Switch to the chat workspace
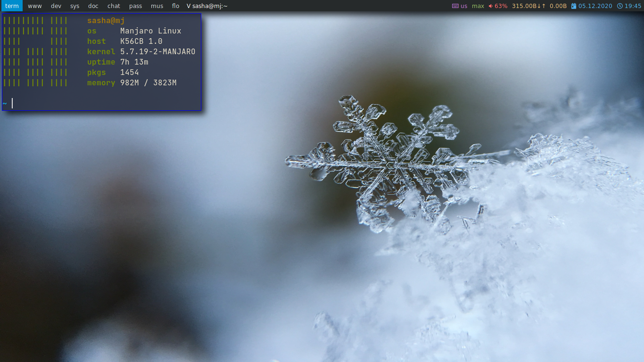The height and width of the screenshot is (362, 644). (x=114, y=6)
